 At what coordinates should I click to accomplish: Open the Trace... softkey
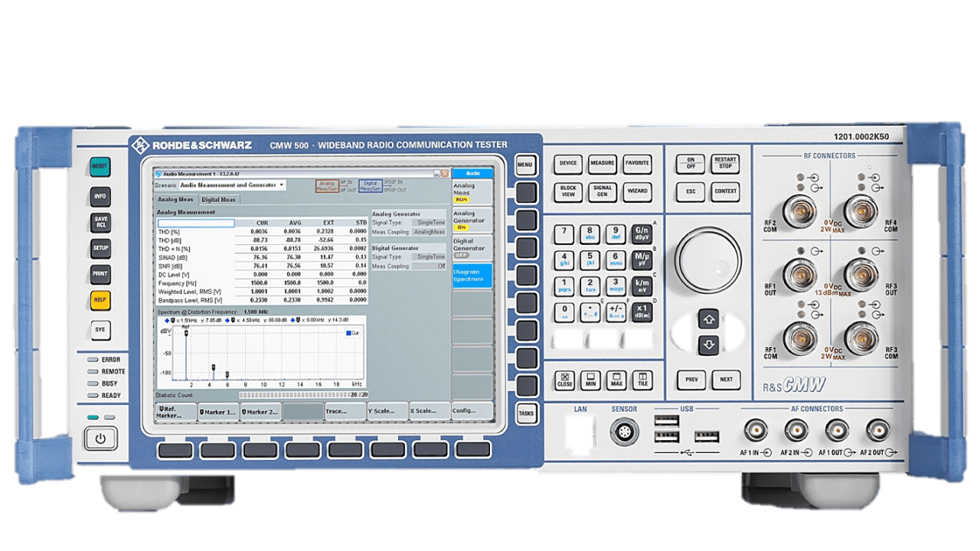point(345,412)
